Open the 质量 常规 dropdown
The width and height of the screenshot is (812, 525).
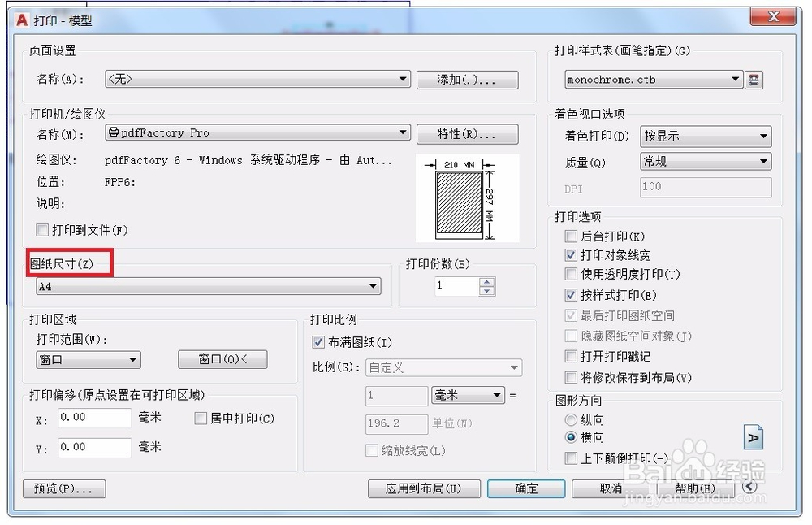pyautogui.click(x=706, y=161)
